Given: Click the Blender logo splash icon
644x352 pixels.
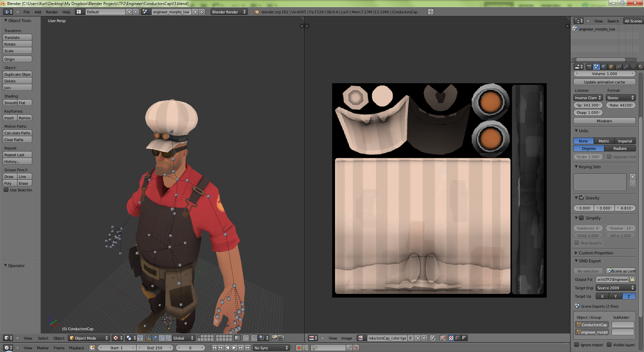Looking at the screenshot, I should pos(257,12).
